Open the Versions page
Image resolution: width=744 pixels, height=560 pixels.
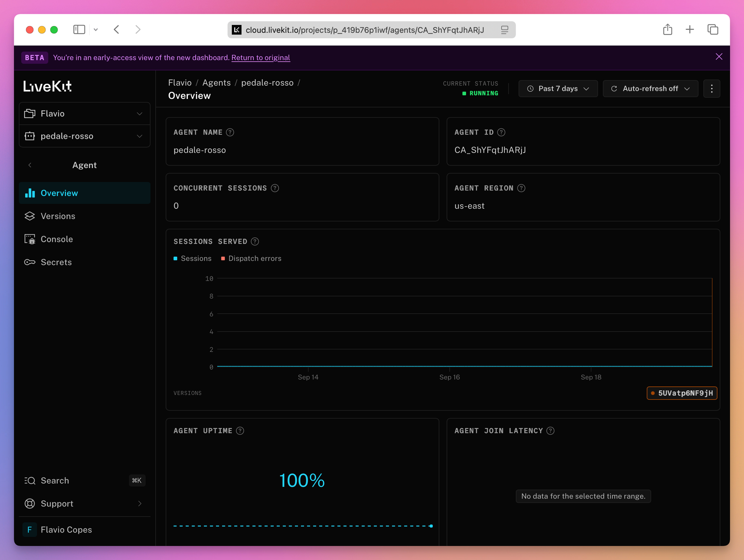(x=84, y=216)
